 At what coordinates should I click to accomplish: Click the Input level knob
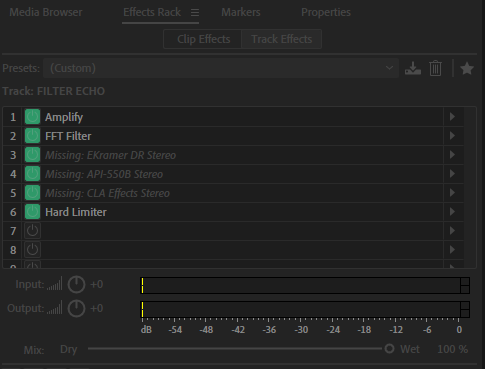(76, 284)
